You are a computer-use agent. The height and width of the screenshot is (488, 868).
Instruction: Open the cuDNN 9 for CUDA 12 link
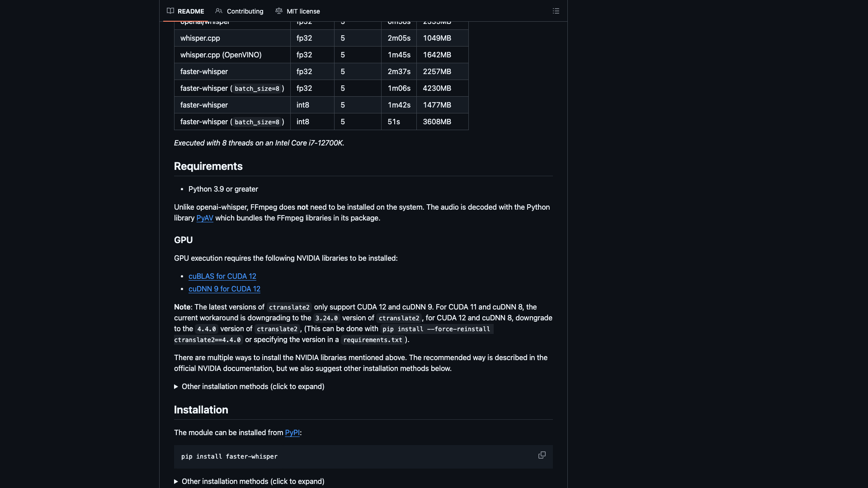[x=224, y=289]
